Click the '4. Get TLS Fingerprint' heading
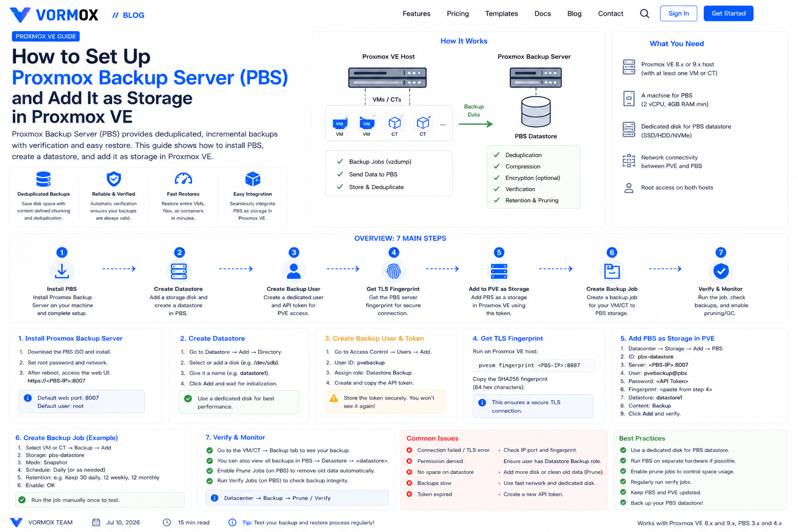 [x=508, y=338]
